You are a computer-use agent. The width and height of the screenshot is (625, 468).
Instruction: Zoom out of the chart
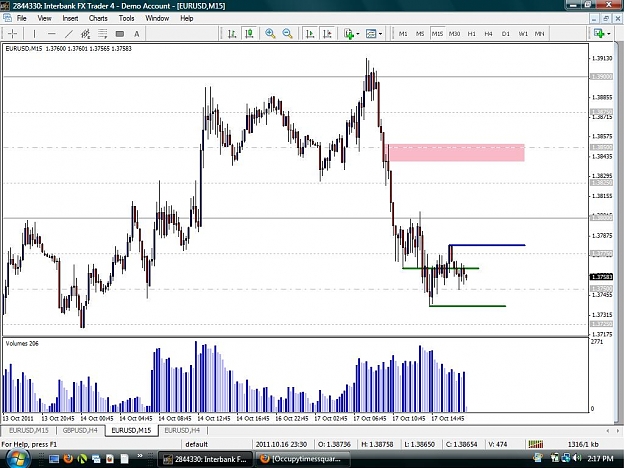287,34
